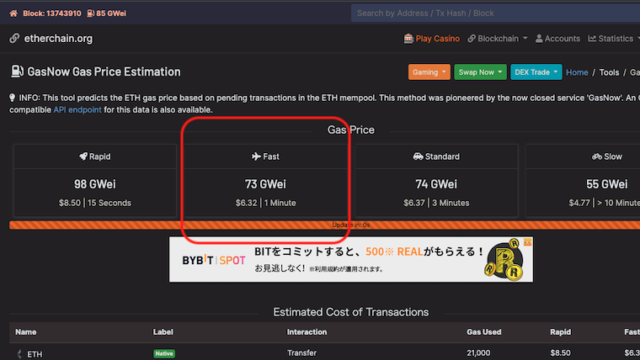640x360 pixels.
Task: Open the Blockchain menu
Action: pos(498,38)
